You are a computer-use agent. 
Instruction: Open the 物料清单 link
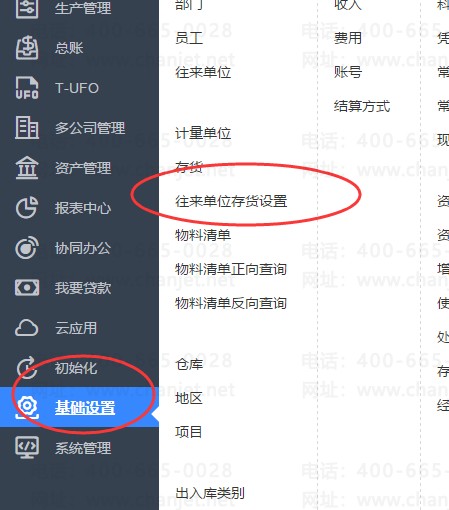pos(203,235)
